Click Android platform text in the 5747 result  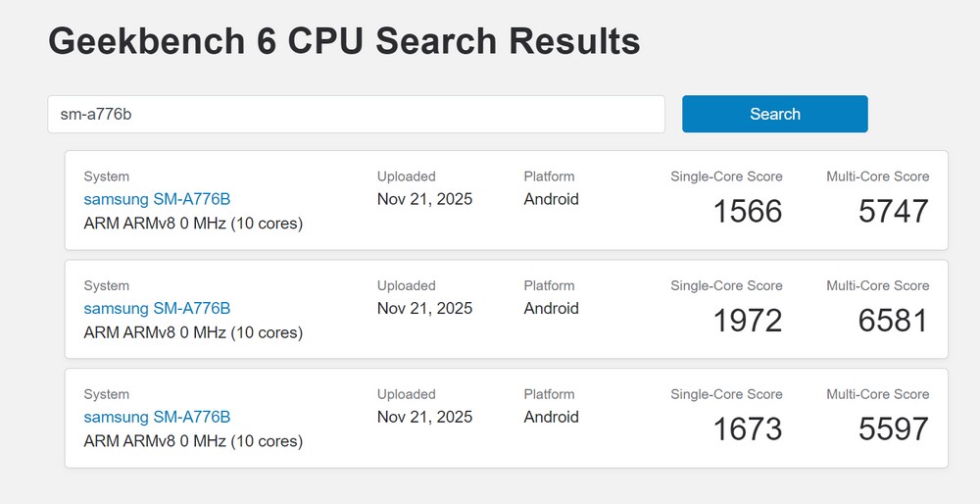[551, 199]
